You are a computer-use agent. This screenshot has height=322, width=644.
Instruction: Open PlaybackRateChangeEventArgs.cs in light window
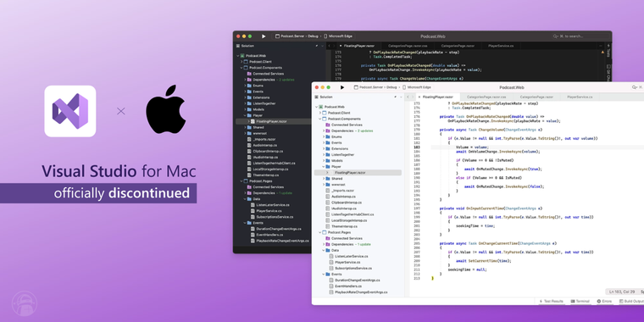tap(361, 292)
